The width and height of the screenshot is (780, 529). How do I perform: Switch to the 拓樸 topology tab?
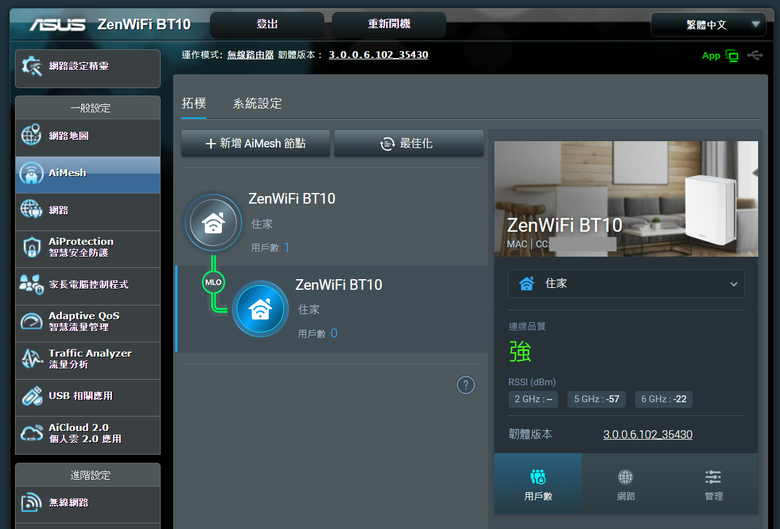click(194, 104)
